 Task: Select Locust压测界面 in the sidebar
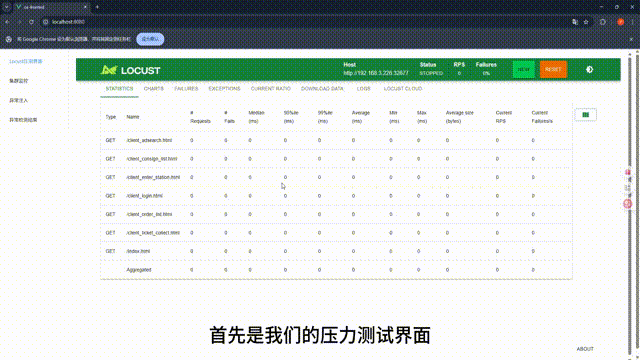coord(26,61)
